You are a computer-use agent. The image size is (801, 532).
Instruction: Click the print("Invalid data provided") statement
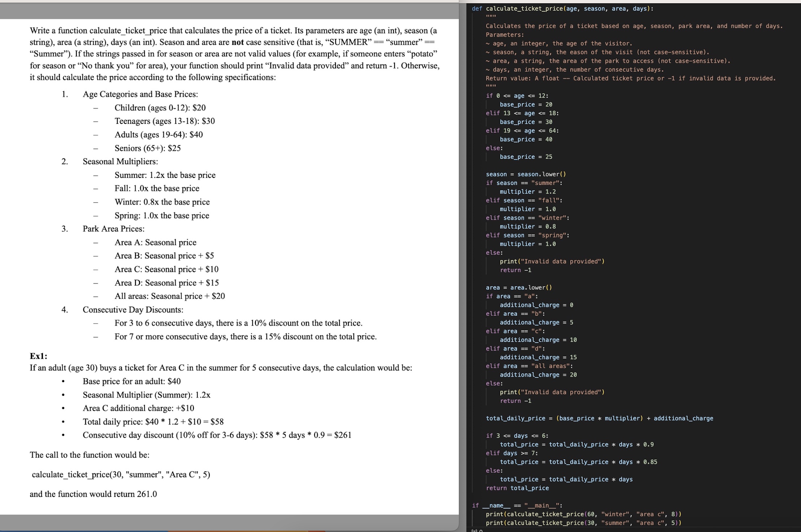tap(552, 261)
